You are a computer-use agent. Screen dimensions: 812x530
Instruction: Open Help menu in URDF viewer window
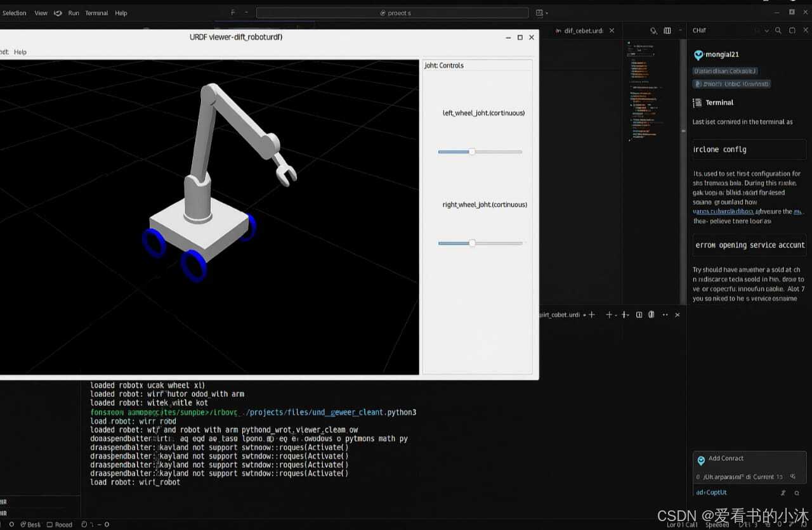[x=20, y=52]
